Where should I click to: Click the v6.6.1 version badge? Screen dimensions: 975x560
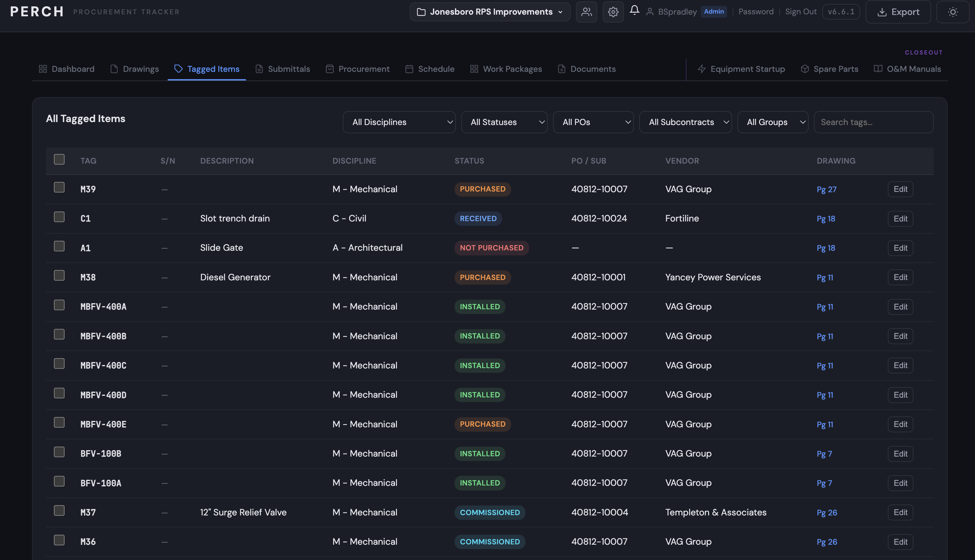pyautogui.click(x=841, y=12)
